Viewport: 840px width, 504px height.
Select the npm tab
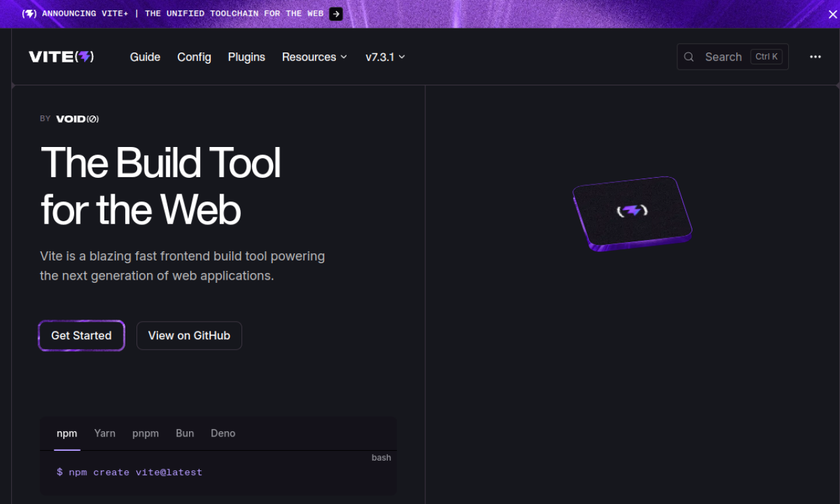pyautogui.click(x=67, y=433)
